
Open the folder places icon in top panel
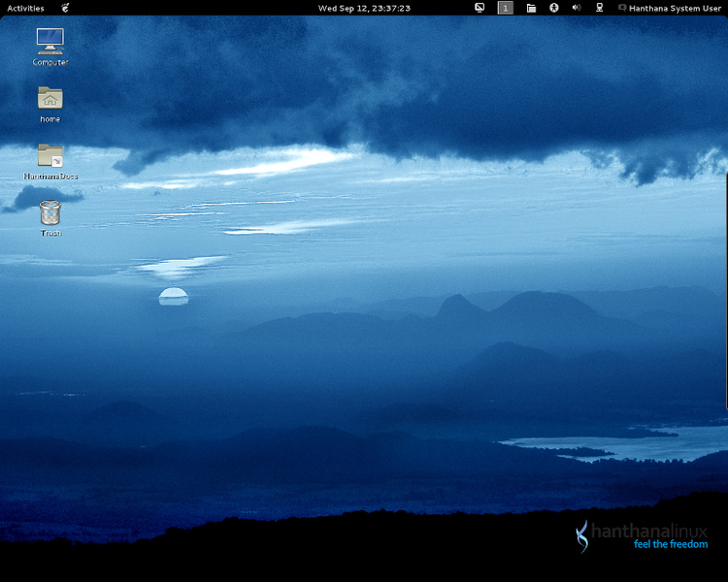tap(532, 8)
